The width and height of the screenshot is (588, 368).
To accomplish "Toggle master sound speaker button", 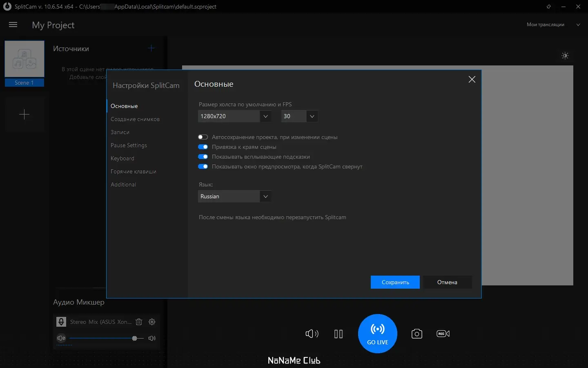I will coord(312,334).
